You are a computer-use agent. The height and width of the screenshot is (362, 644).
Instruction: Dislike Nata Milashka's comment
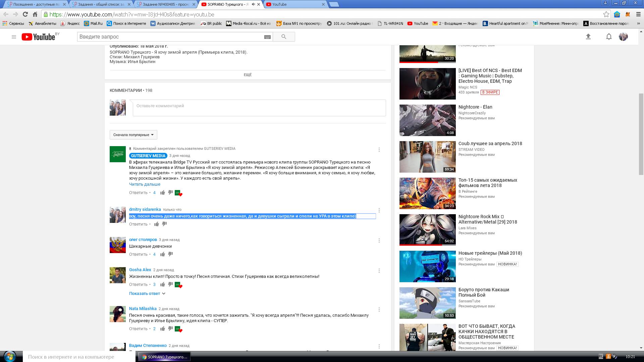tap(170, 329)
